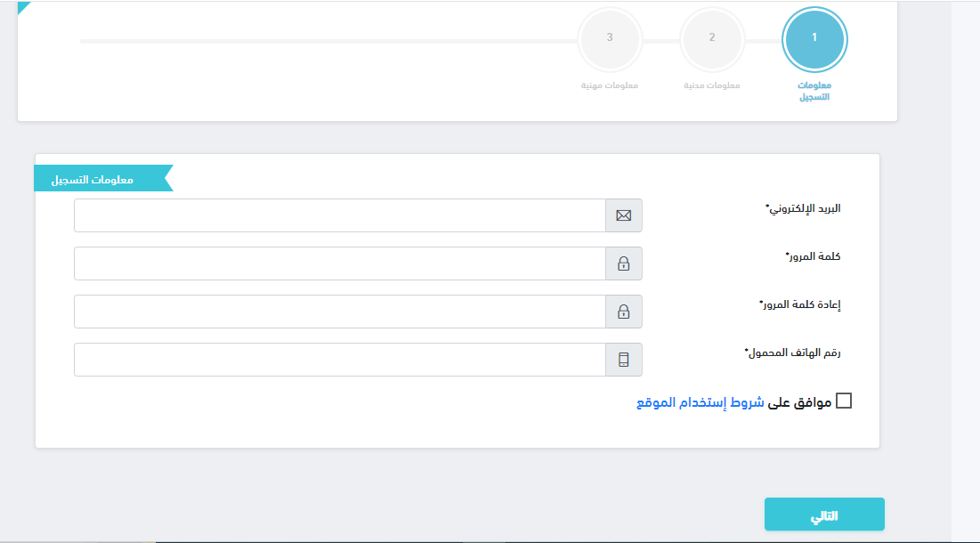
Task: Focus the رقم الهاتف المحمول input field
Action: (x=340, y=360)
